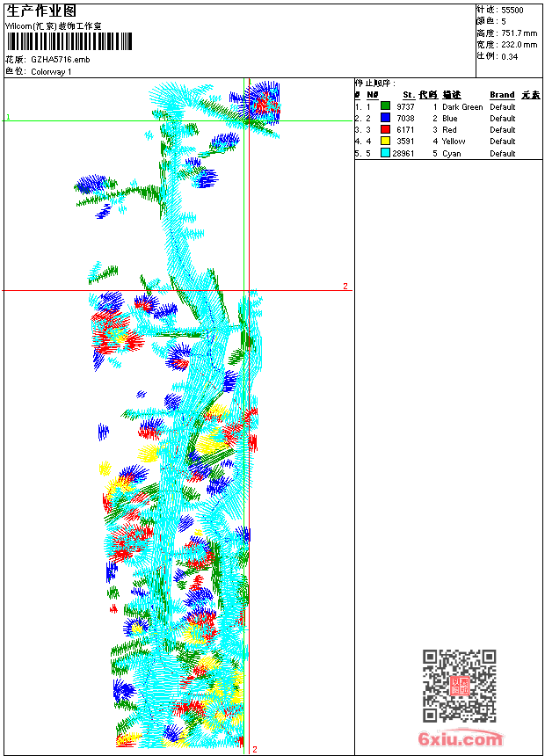The height and width of the screenshot is (756, 545).
Task: Click the Brand column header
Action: 502,95
